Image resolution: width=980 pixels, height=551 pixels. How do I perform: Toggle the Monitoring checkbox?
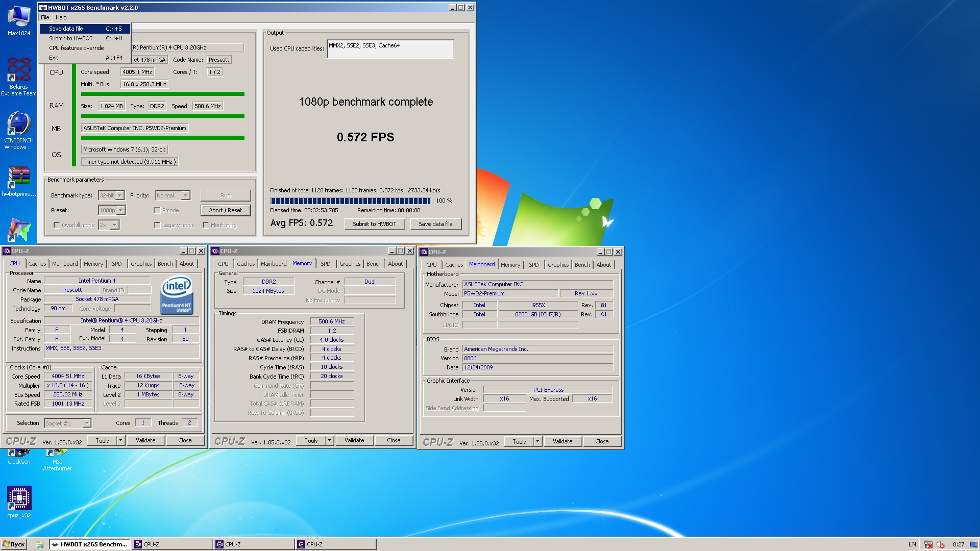click(206, 225)
